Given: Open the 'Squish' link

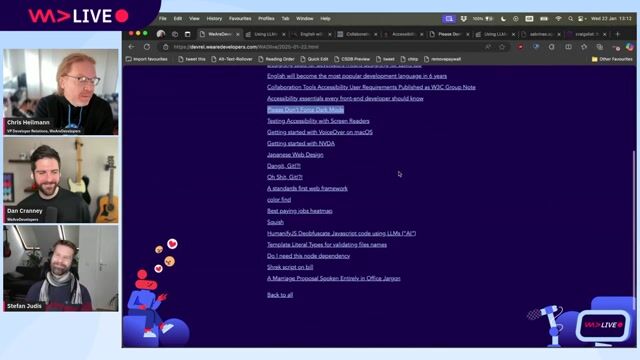Looking at the screenshot, I should pos(275,222).
